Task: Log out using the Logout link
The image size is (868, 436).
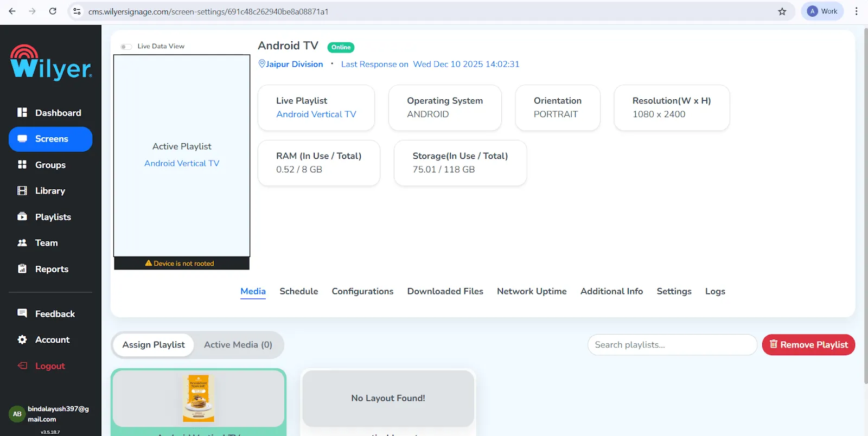Action: click(50, 366)
